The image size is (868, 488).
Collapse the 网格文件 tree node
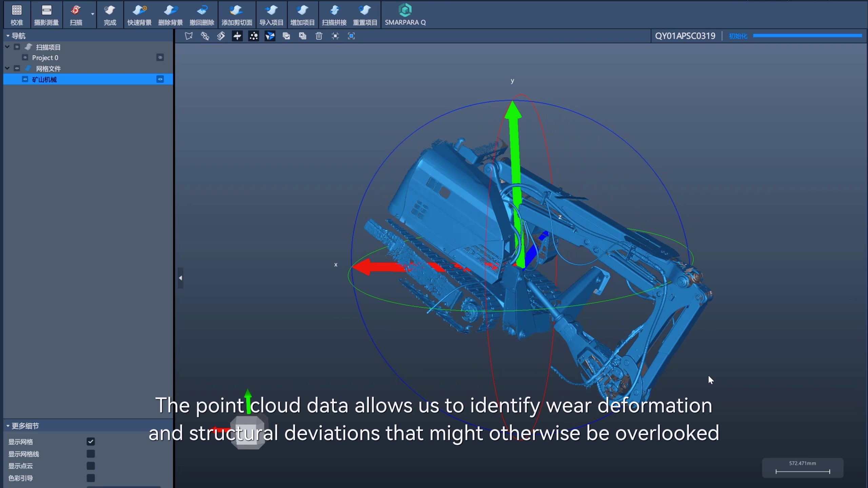tap(7, 68)
